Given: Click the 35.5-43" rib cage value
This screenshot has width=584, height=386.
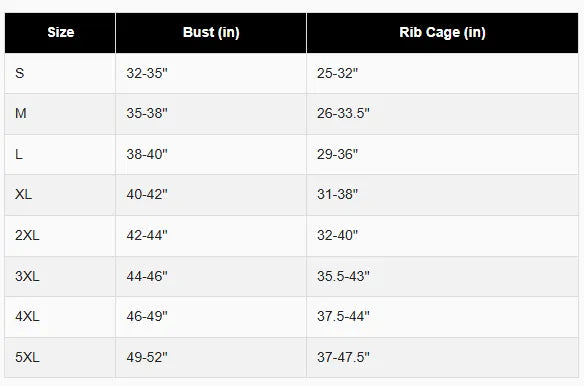Looking at the screenshot, I should (x=343, y=276).
